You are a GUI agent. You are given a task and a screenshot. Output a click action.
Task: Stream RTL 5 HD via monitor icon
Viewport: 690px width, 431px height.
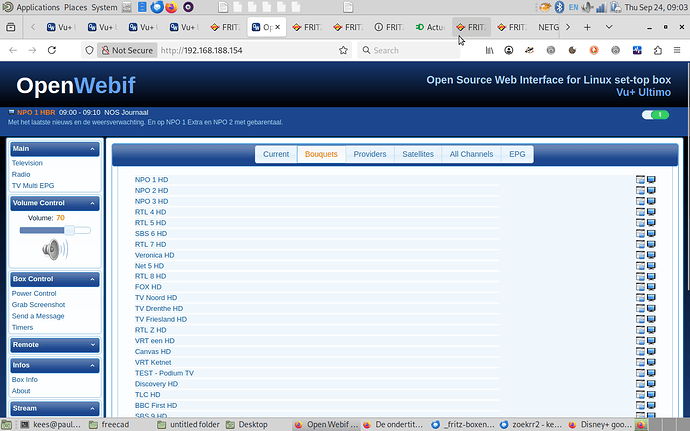pyautogui.click(x=651, y=223)
